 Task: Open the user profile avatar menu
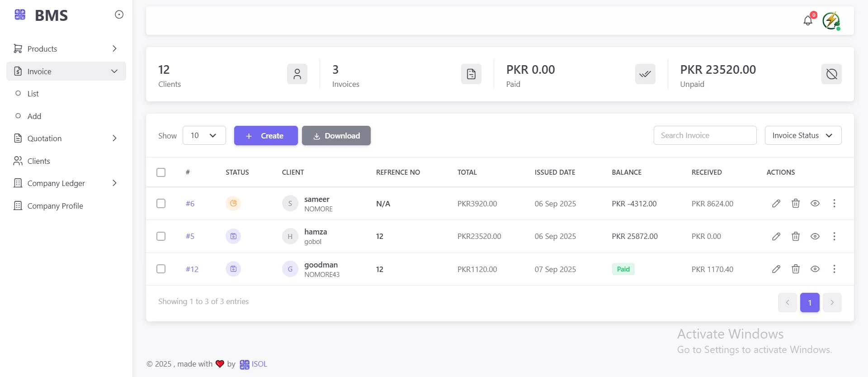click(831, 21)
